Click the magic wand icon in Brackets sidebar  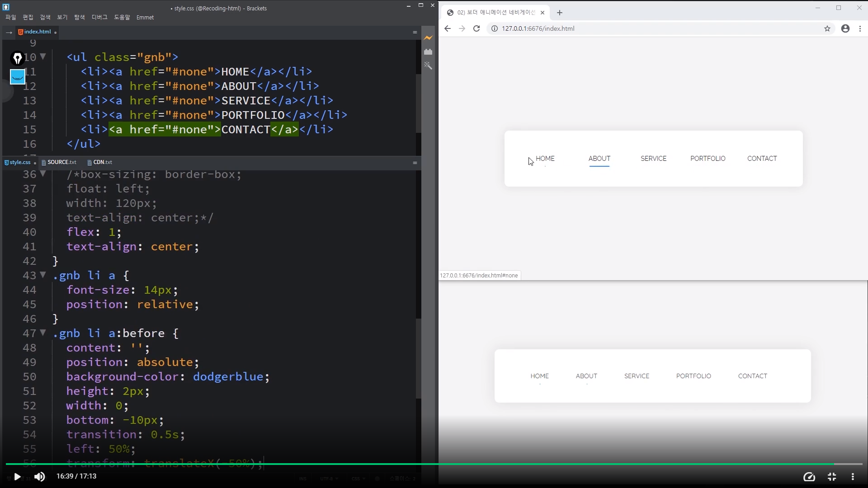(x=428, y=66)
